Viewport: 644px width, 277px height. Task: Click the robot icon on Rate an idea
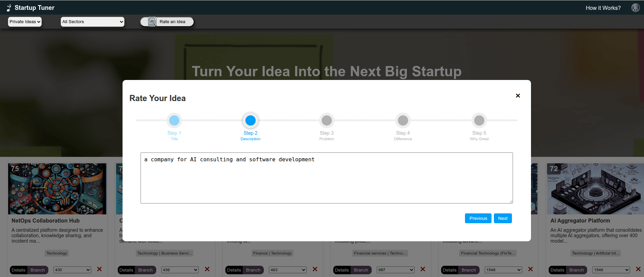(152, 21)
